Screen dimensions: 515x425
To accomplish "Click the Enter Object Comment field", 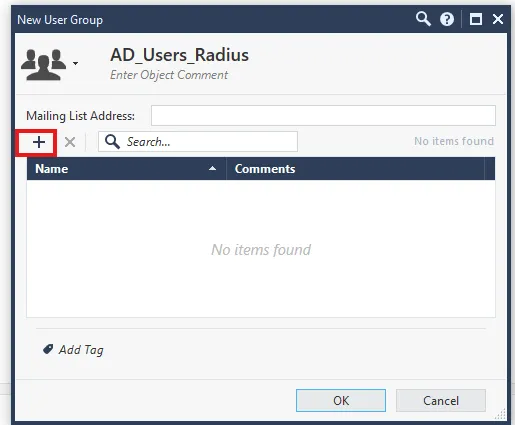I will pos(169,75).
